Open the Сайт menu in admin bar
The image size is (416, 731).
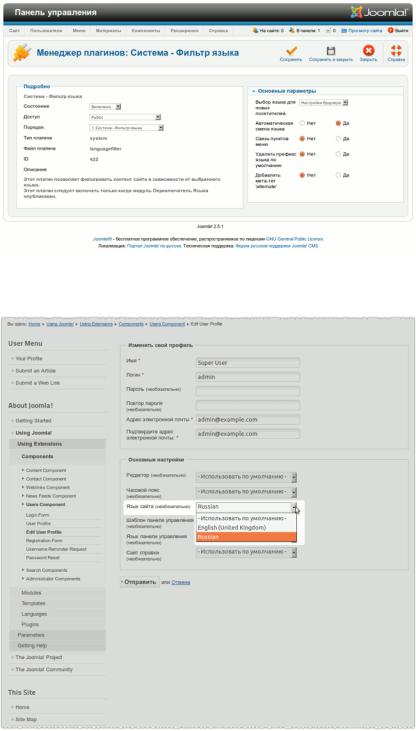[14, 30]
